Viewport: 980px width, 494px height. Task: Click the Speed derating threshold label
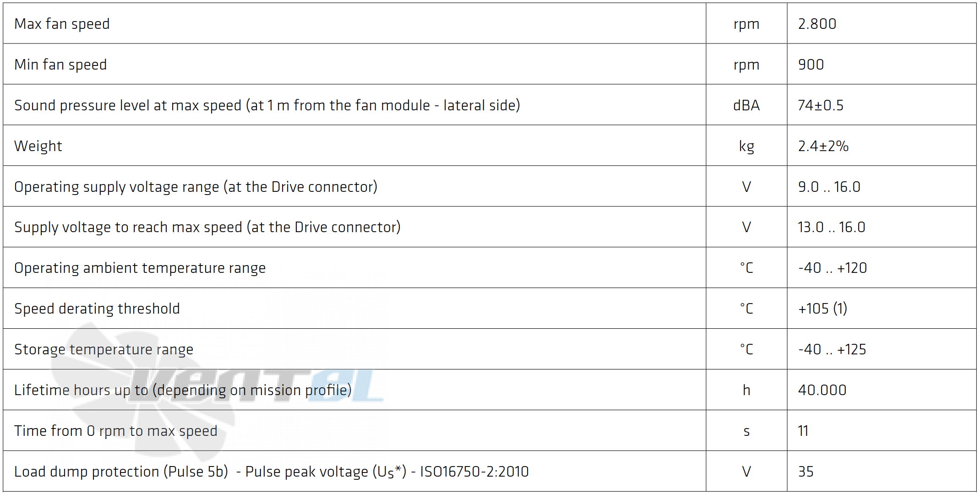(97, 309)
